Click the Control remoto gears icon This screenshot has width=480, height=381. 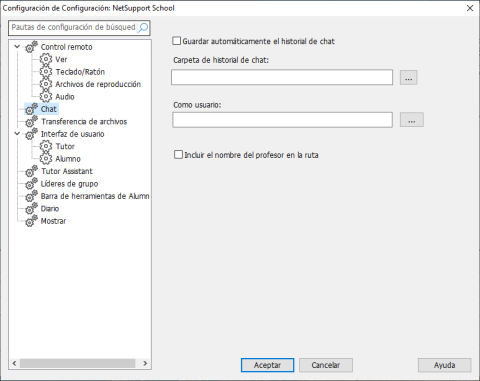[x=32, y=47]
